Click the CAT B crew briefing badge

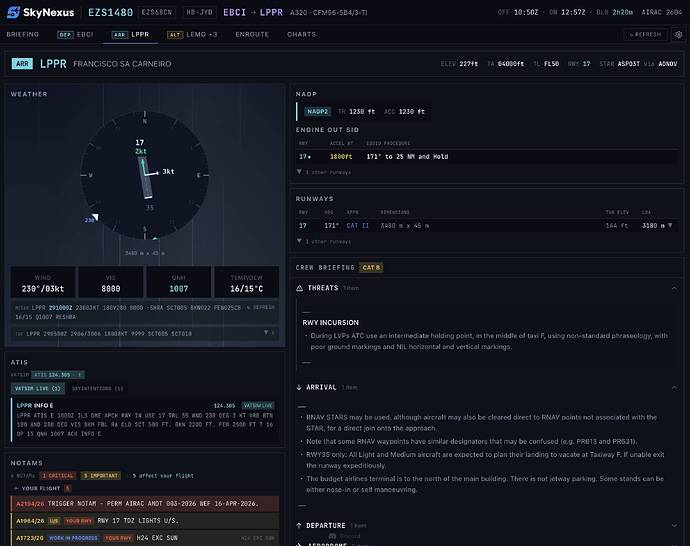point(371,268)
